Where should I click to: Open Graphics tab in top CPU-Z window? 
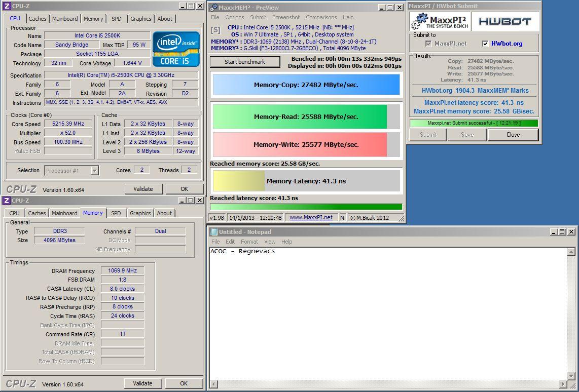(x=140, y=19)
